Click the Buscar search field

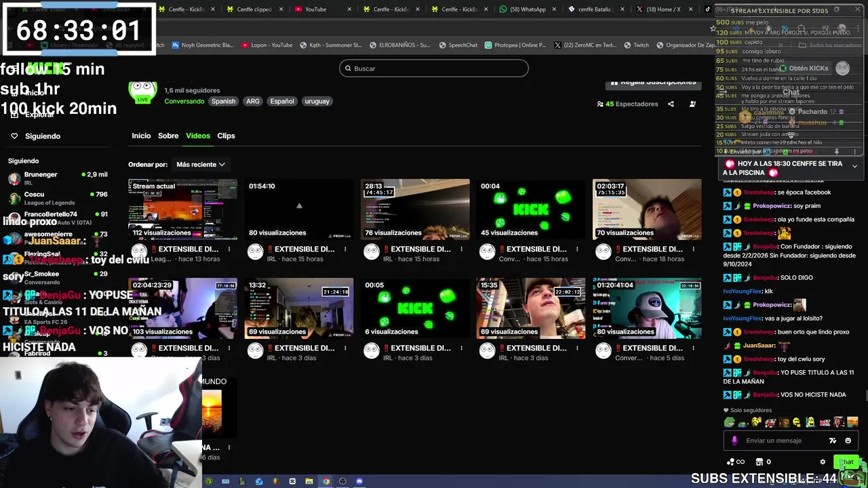click(x=434, y=68)
